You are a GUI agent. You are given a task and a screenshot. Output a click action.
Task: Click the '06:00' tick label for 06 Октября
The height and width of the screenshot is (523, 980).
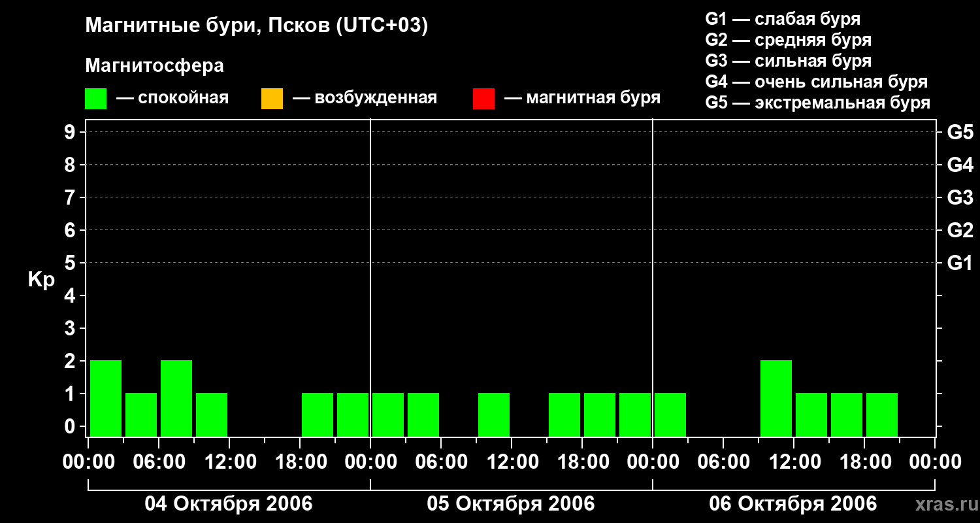[723, 462]
